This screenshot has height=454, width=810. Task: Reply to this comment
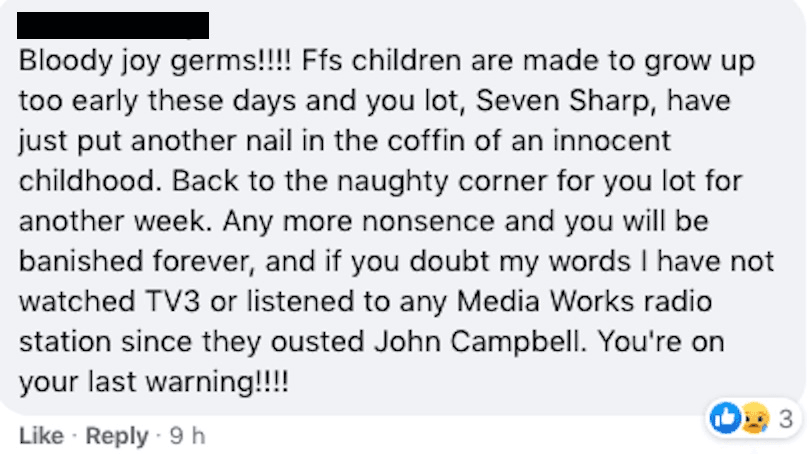pos(117,436)
